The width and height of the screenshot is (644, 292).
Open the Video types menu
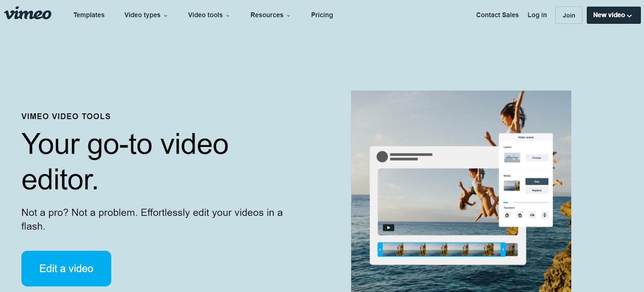tap(146, 15)
